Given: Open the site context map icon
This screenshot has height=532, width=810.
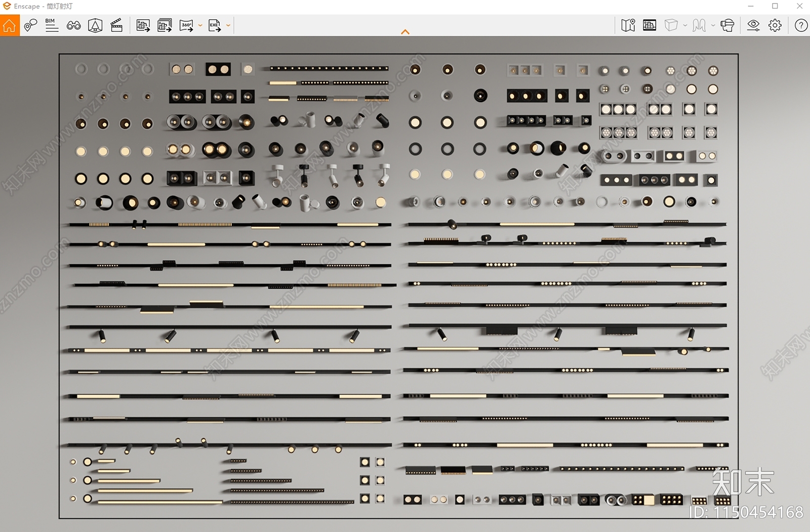Looking at the screenshot, I should [x=95, y=25].
